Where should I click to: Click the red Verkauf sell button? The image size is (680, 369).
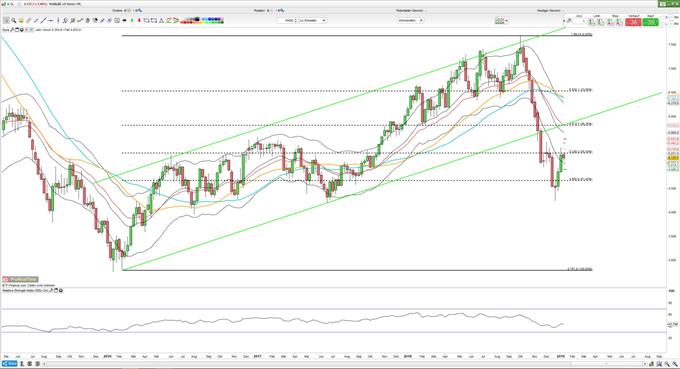click(x=634, y=22)
